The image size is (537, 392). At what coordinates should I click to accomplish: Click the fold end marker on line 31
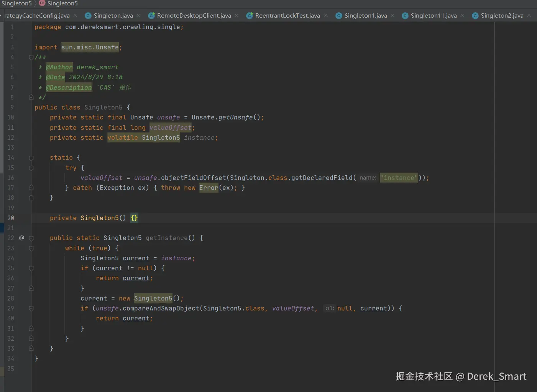(x=31, y=328)
